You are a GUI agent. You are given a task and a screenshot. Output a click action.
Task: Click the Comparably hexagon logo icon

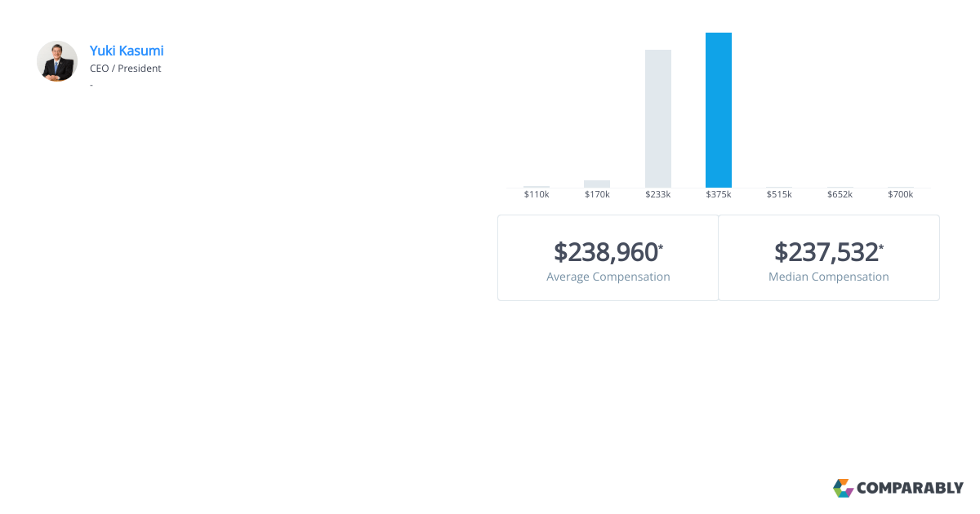[x=843, y=488]
